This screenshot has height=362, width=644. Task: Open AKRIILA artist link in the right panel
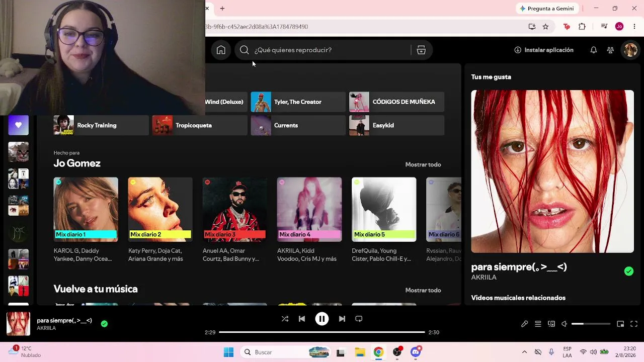[x=484, y=277]
